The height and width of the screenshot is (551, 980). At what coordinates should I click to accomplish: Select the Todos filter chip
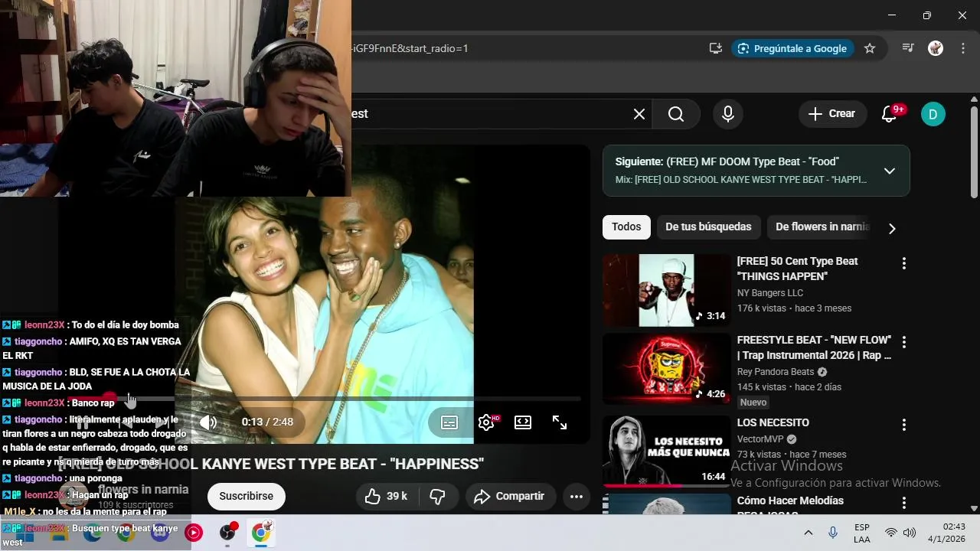626,227
